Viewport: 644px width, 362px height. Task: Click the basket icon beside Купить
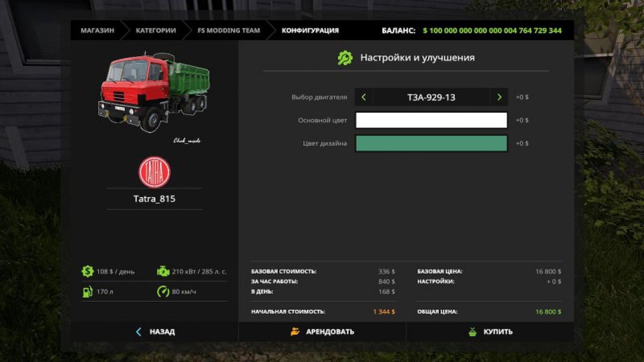tap(472, 332)
